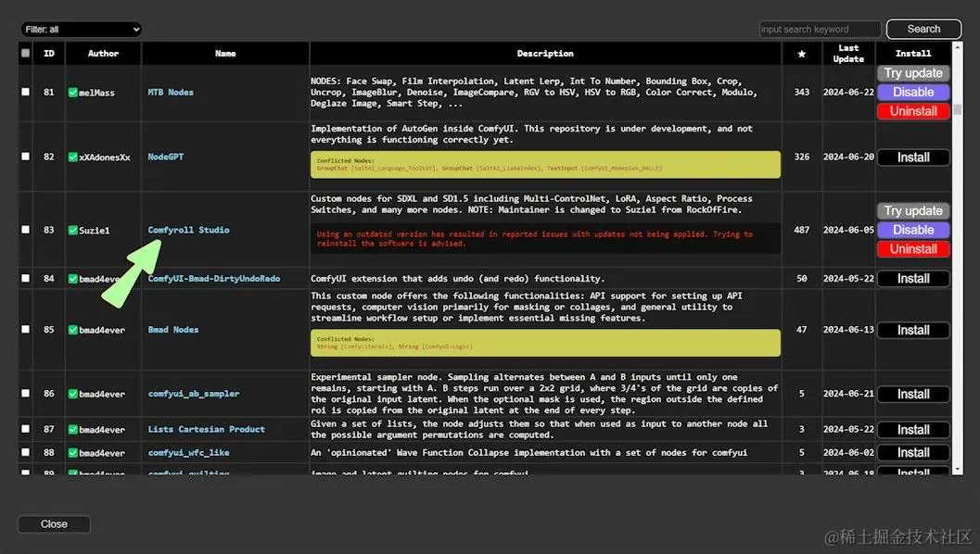Click the green verified icon beside xXAdonesXx
This screenshot has width=980, height=554.
click(x=73, y=157)
